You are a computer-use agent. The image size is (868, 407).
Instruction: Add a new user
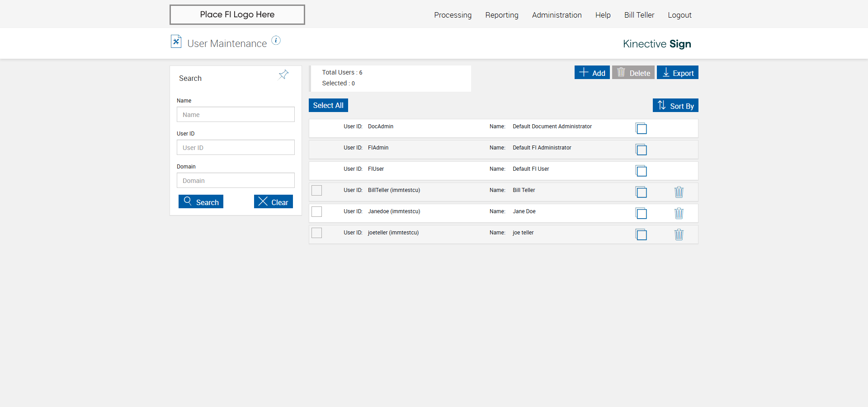click(x=592, y=72)
